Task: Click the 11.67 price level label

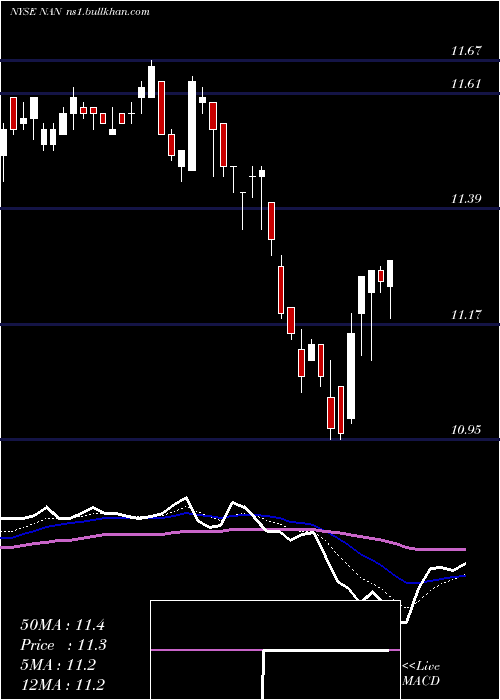Action: [x=466, y=50]
